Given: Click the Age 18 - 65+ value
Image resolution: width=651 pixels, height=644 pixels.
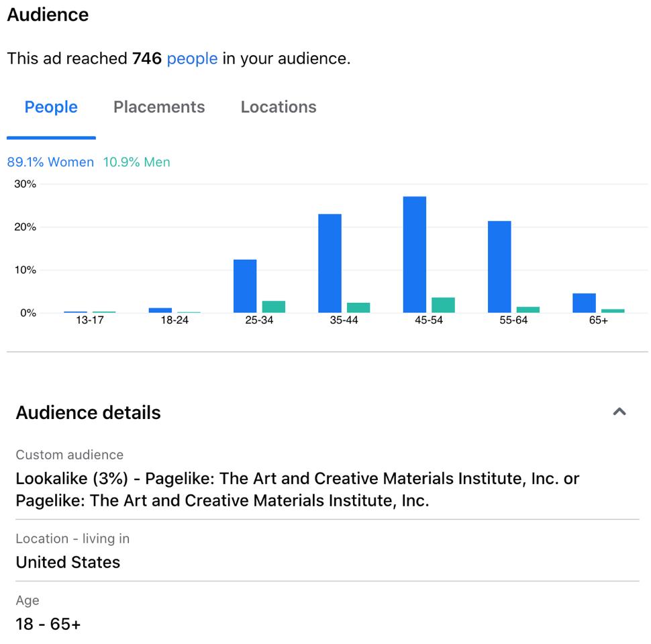Looking at the screenshot, I should [48, 624].
